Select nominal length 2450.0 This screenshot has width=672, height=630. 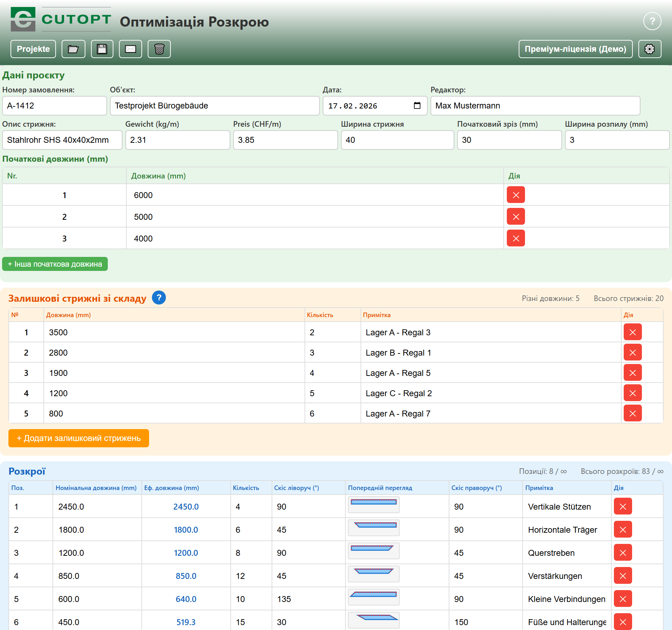(97, 506)
